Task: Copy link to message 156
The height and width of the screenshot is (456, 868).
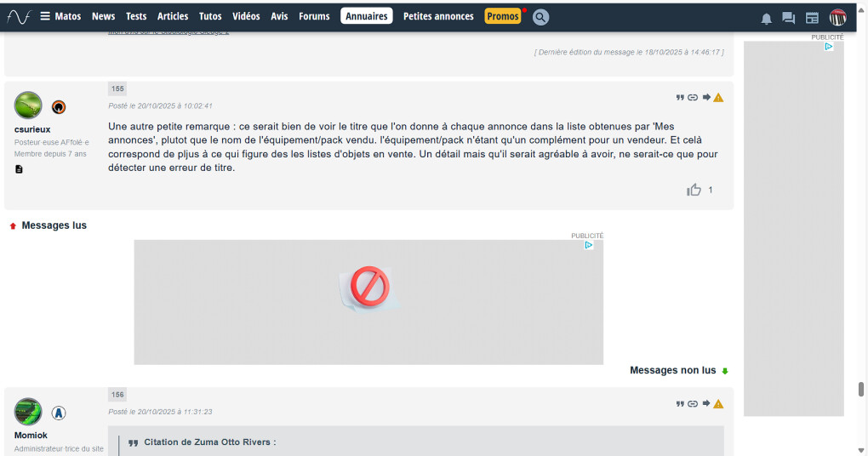Action: (693, 404)
